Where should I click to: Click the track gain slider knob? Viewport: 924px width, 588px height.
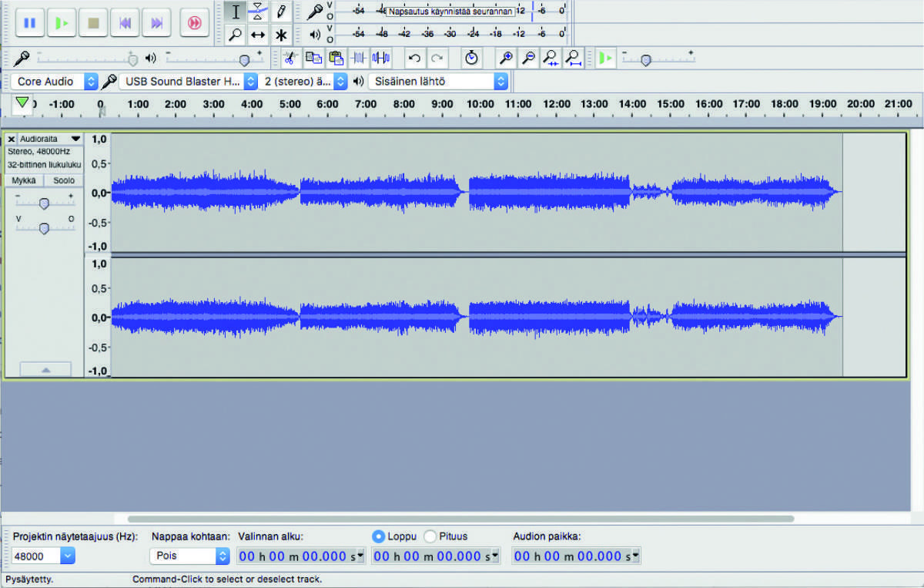pyautogui.click(x=44, y=203)
